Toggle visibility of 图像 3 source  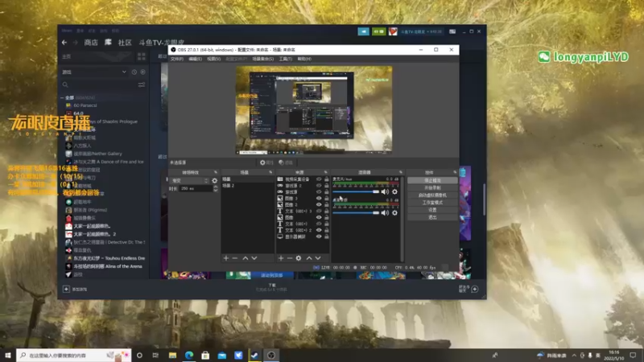click(319, 198)
